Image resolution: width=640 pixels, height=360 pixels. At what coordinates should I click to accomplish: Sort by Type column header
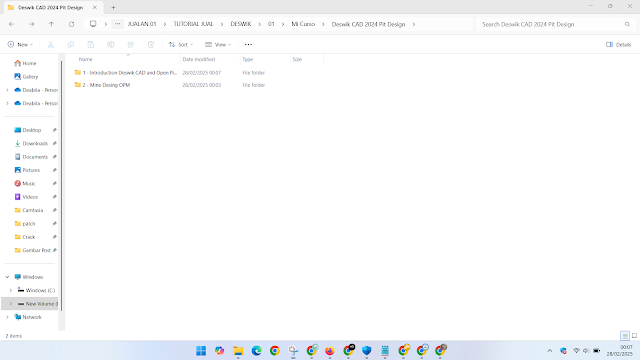click(265, 59)
